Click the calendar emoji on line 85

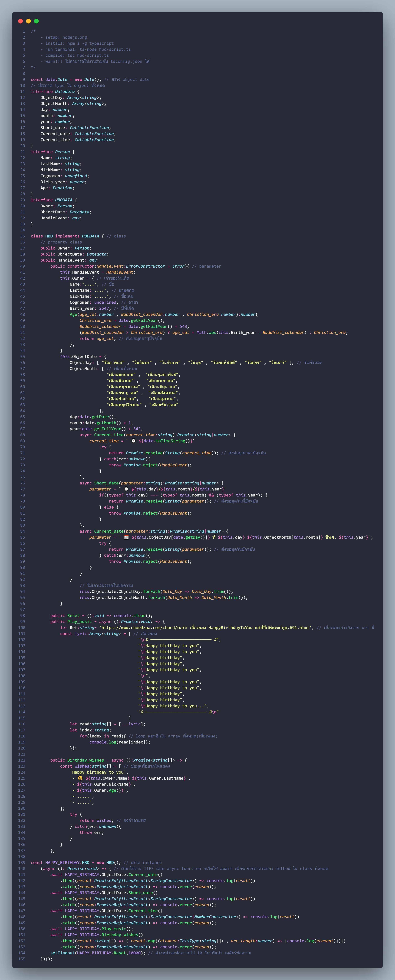pos(126,537)
